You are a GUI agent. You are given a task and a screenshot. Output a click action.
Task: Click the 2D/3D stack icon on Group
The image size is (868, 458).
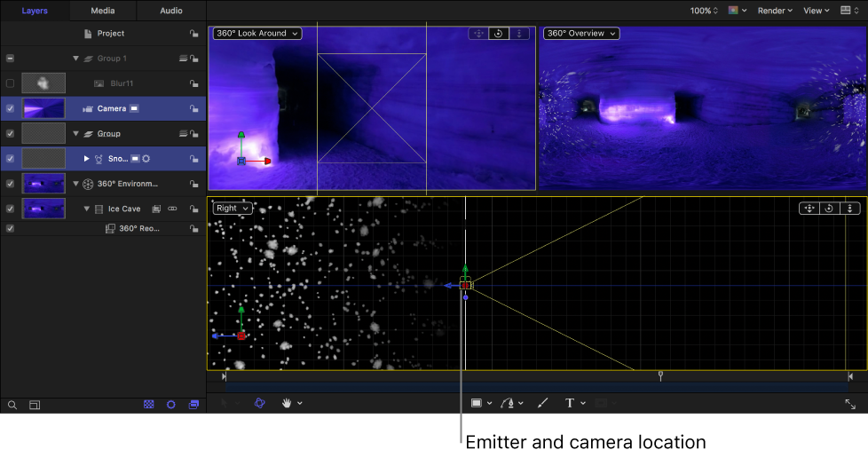(183, 133)
